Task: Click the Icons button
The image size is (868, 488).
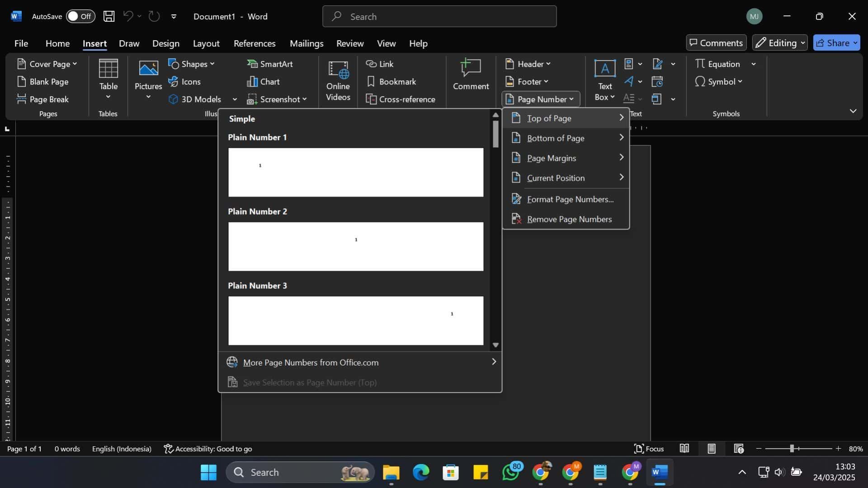Action: [184, 81]
